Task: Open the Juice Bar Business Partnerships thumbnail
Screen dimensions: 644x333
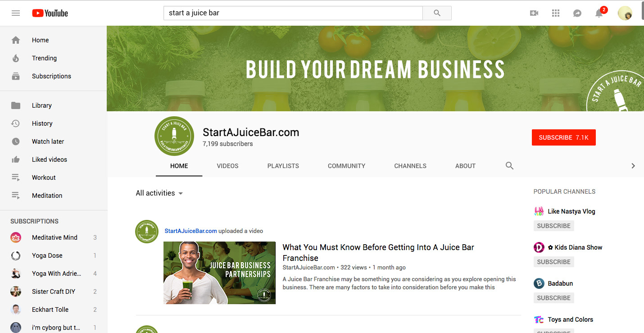Action: [219, 273]
